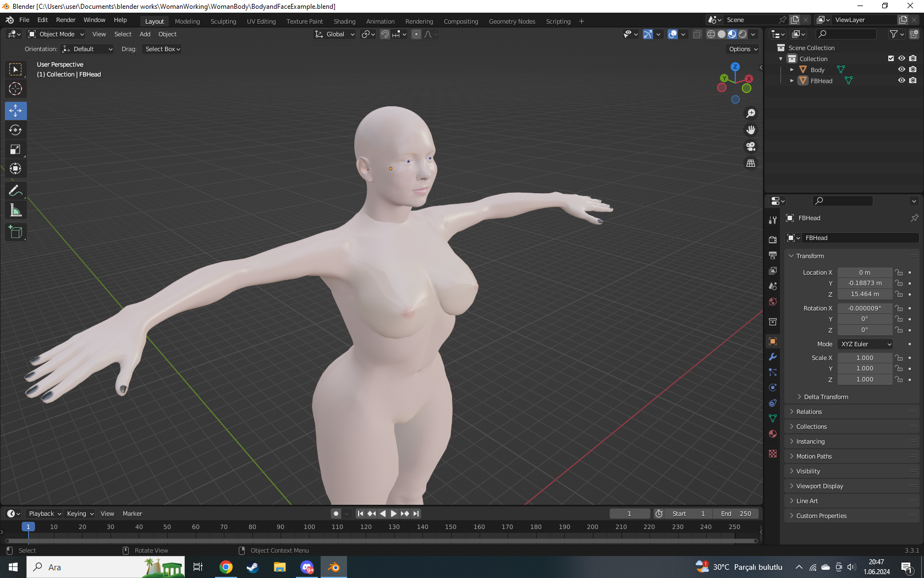Open the File menu
Screen dimensions: 924x578
coord(24,20)
